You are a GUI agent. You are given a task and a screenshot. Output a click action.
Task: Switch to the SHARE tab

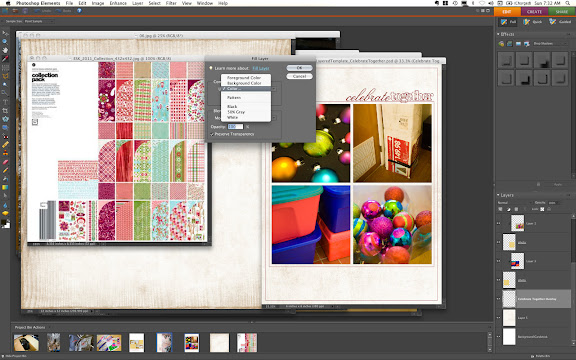562,12
